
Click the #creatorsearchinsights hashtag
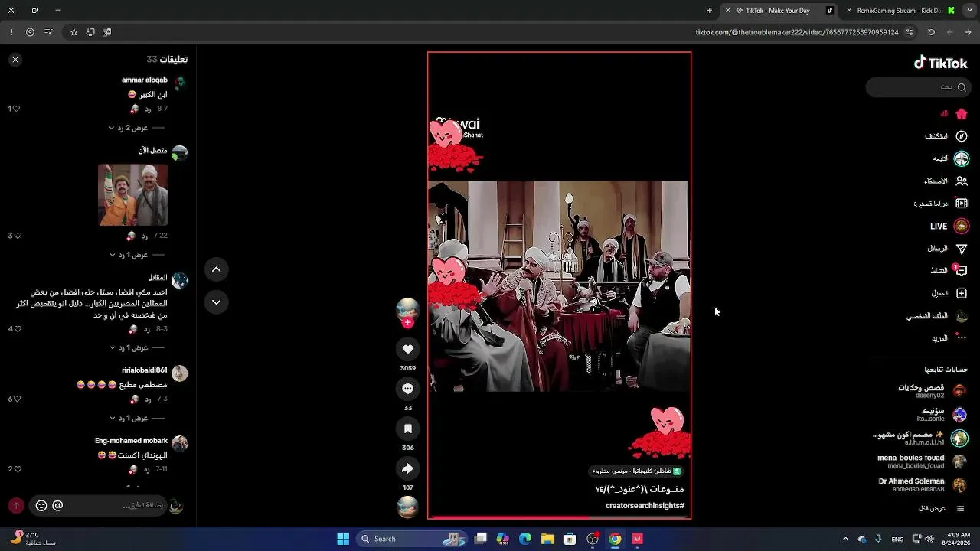pyautogui.click(x=645, y=506)
